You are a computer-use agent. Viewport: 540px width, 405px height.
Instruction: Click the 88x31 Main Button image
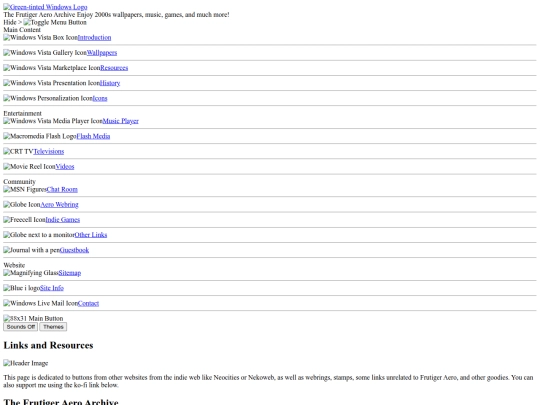[33, 318]
